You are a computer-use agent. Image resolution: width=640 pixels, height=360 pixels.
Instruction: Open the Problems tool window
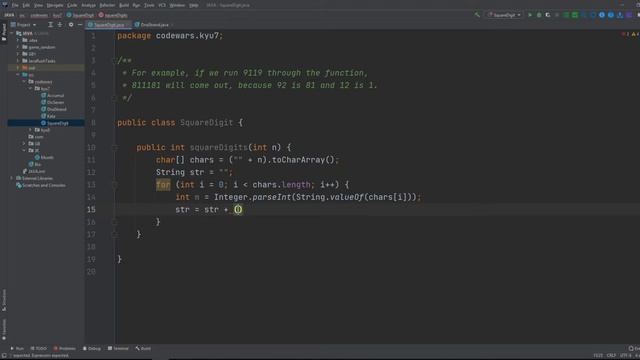click(x=64, y=349)
